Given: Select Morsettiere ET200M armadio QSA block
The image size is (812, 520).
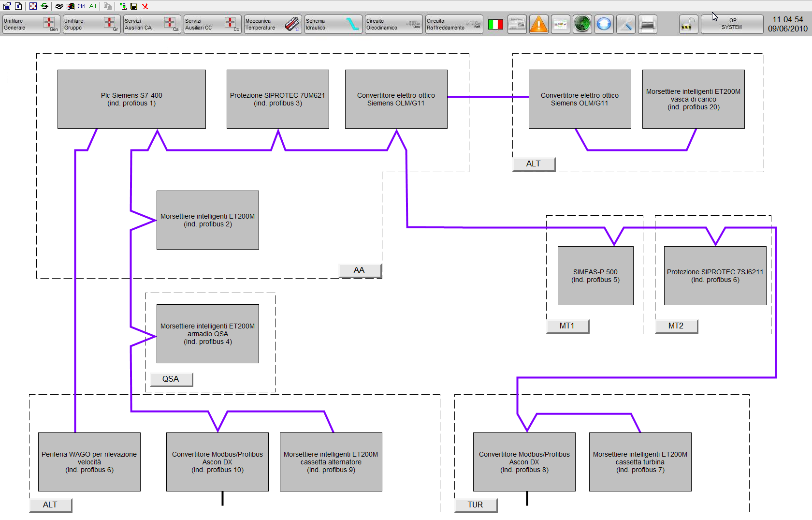Looking at the screenshot, I should 208,334.
